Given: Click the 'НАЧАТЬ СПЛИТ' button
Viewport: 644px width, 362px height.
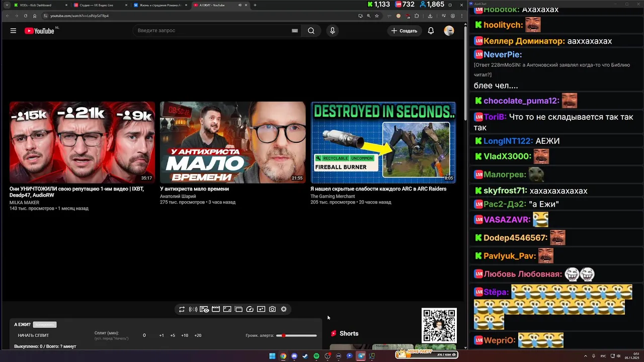Looking at the screenshot, I should [x=33, y=335].
